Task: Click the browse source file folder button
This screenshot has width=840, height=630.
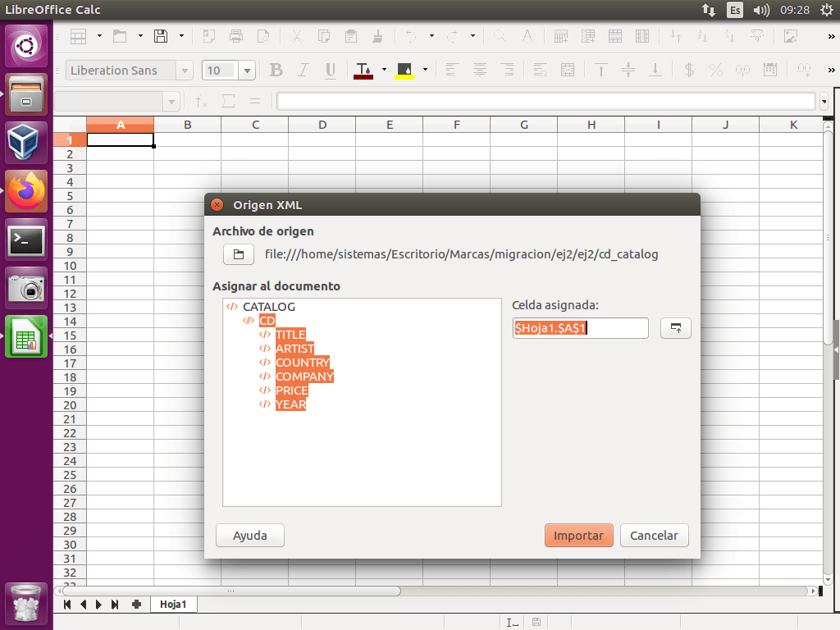Action: [239, 255]
